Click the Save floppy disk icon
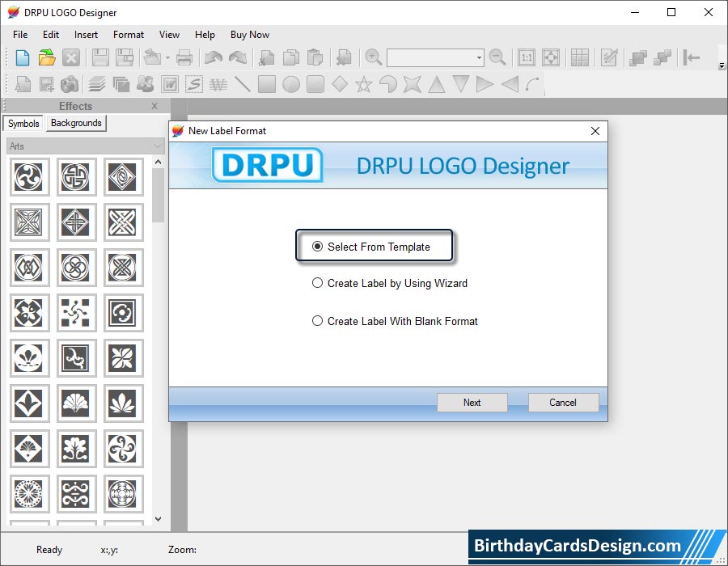728x566 pixels. point(100,57)
